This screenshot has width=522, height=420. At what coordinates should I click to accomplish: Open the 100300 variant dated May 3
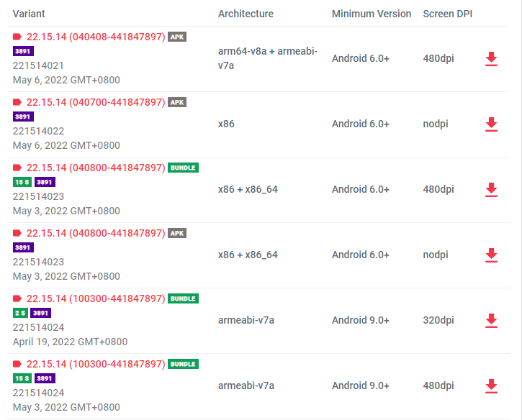96,364
